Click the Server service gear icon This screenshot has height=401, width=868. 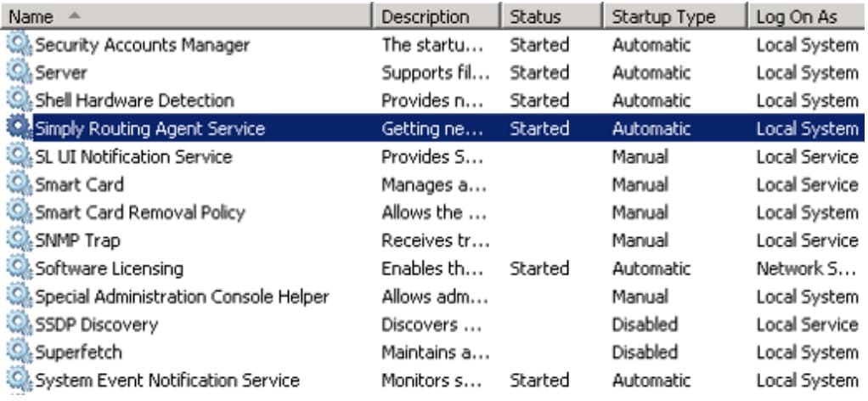17,73
